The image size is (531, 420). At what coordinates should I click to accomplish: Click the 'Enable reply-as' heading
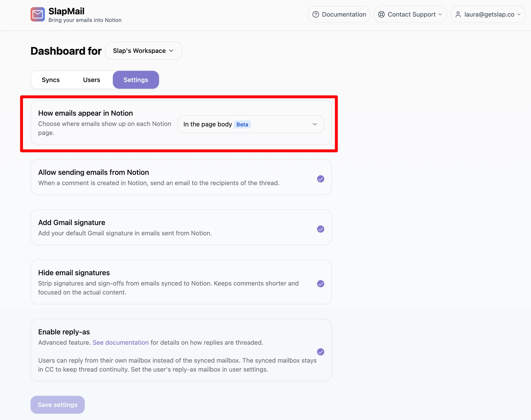64,332
